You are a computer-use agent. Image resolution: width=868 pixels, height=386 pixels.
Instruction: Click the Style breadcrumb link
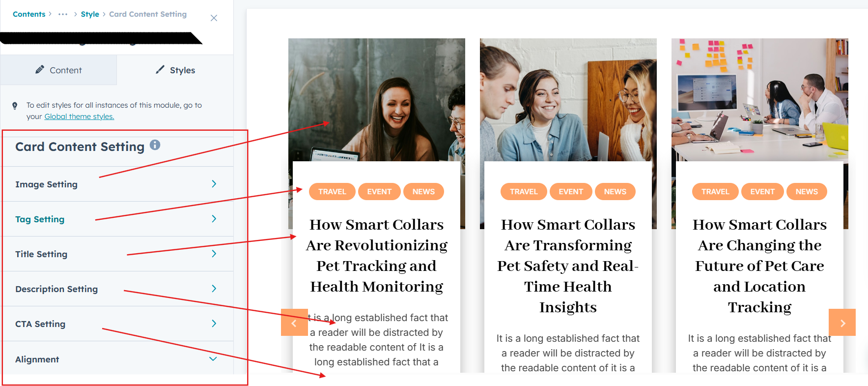tap(90, 14)
